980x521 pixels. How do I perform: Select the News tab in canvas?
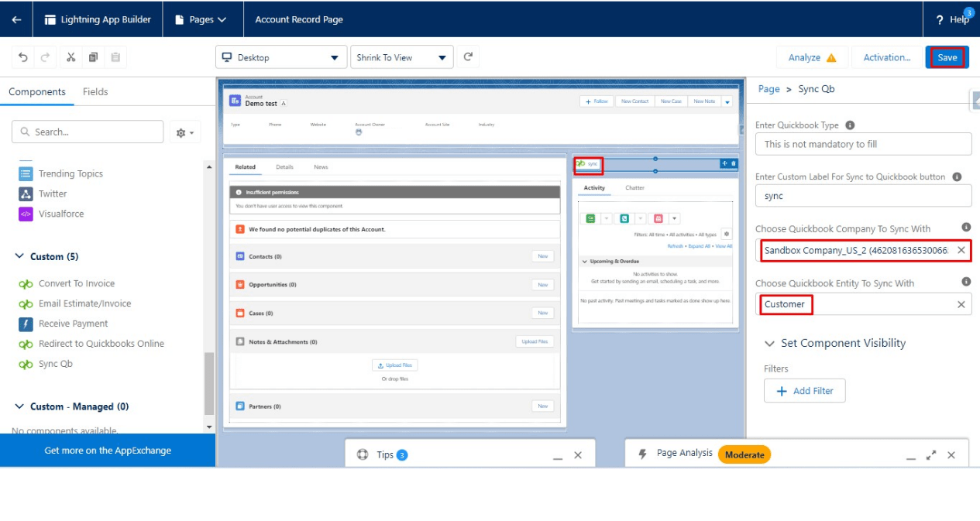[321, 166]
